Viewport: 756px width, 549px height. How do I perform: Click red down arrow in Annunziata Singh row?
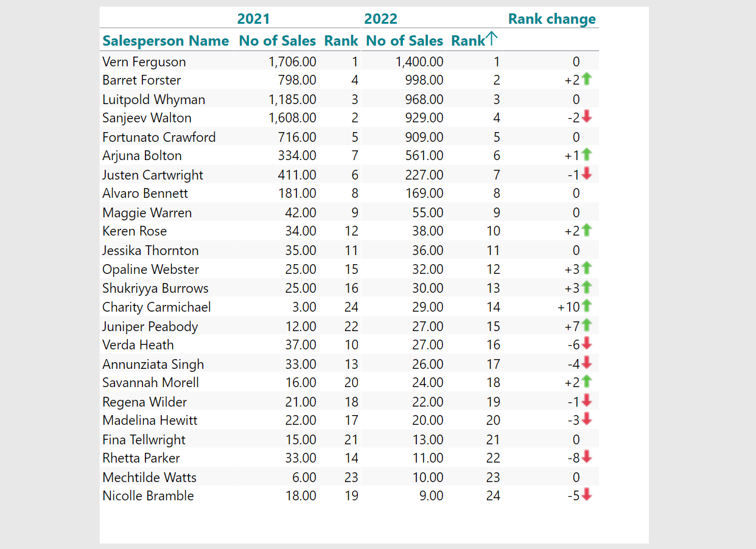tap(587, 364)
